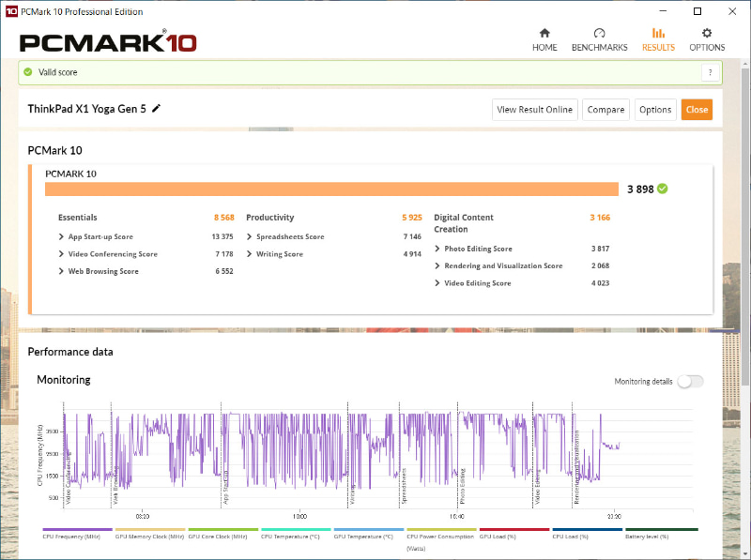Open the help question mark icon

[711, 72]
